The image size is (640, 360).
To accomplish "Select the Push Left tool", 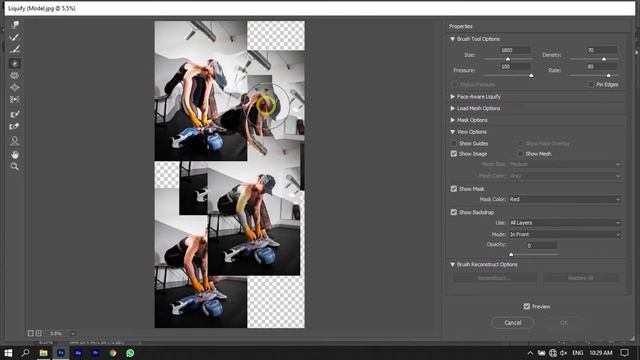I will click(15, 99).
